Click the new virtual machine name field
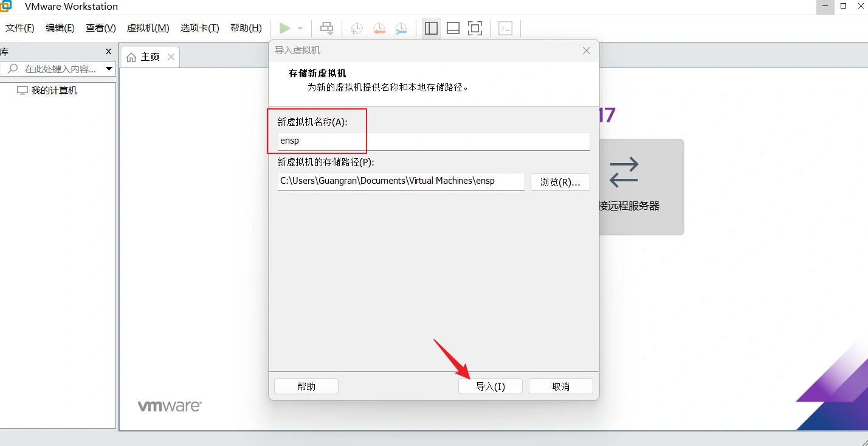Screen dimensions: 868x446 pos(433,141)
